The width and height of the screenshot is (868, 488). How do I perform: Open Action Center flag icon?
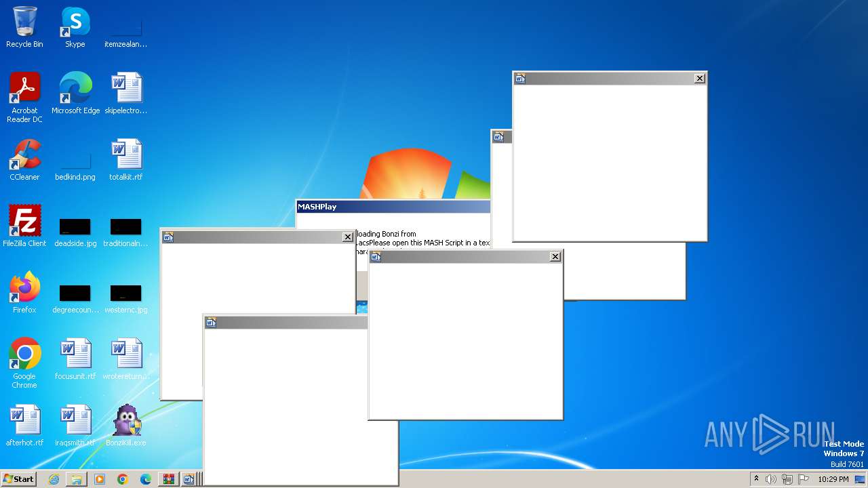pyautogui.click(x=804, y=479)
